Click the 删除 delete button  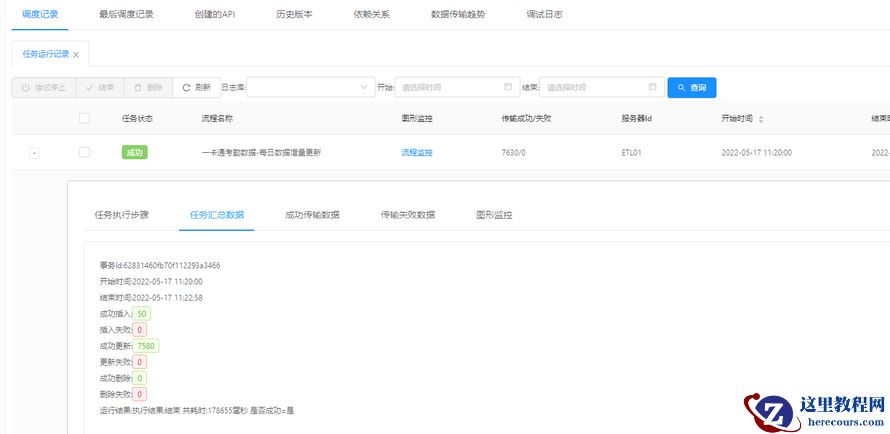coord(148,88)
